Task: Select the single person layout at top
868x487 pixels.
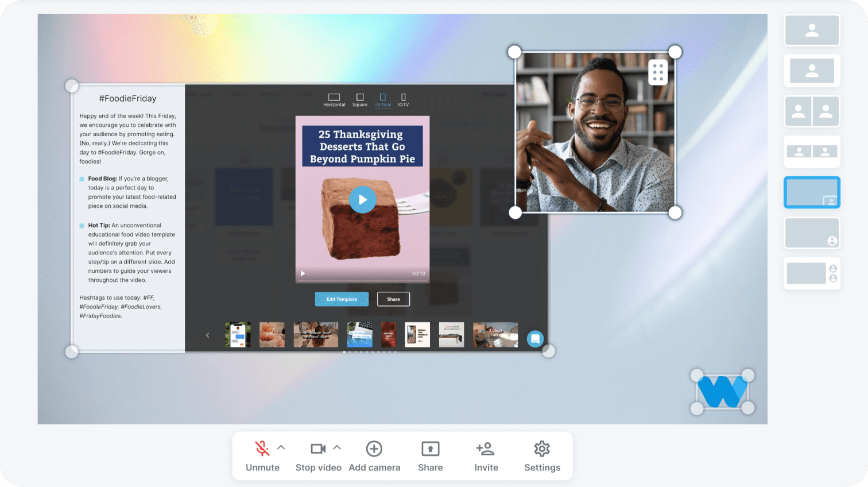Action: 812,30
